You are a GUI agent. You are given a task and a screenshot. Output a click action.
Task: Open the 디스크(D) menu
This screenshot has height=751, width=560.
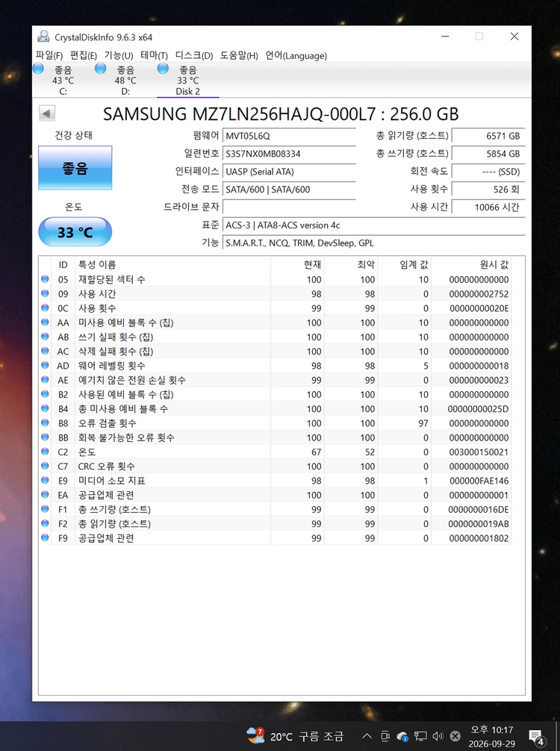tap(194, 55)
